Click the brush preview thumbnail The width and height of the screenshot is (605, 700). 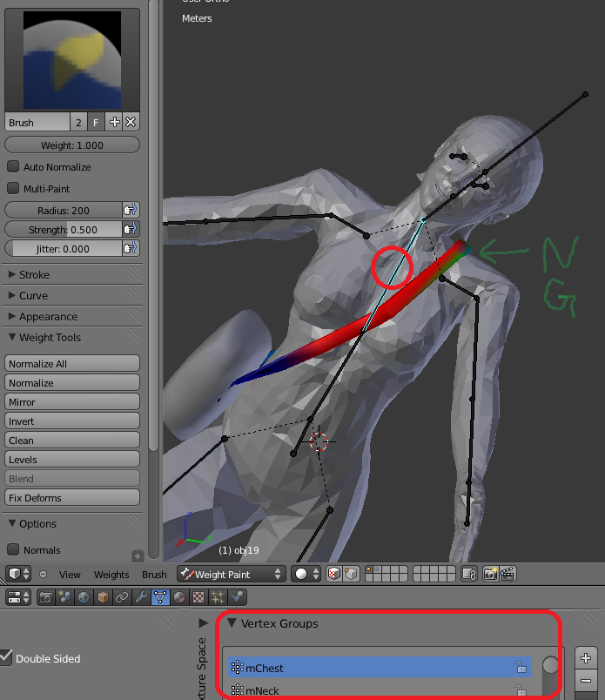[72, 60]
